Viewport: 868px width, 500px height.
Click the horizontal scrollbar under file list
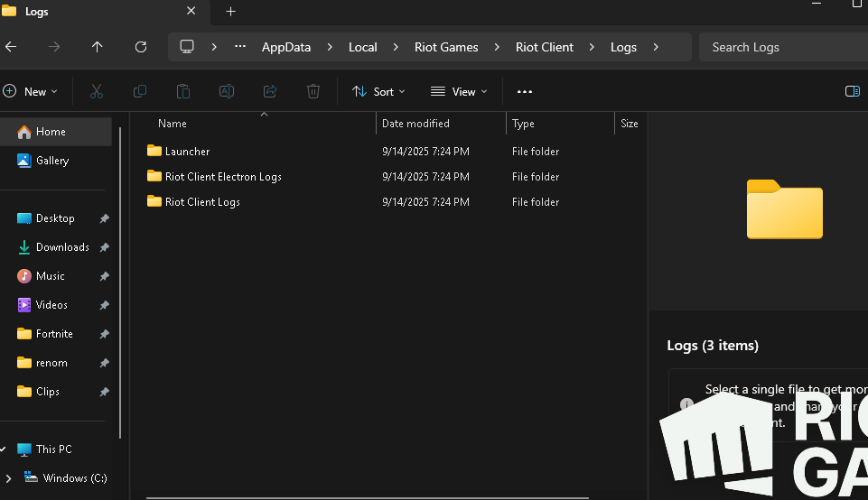pyautogui.click(x=367, y=498)
